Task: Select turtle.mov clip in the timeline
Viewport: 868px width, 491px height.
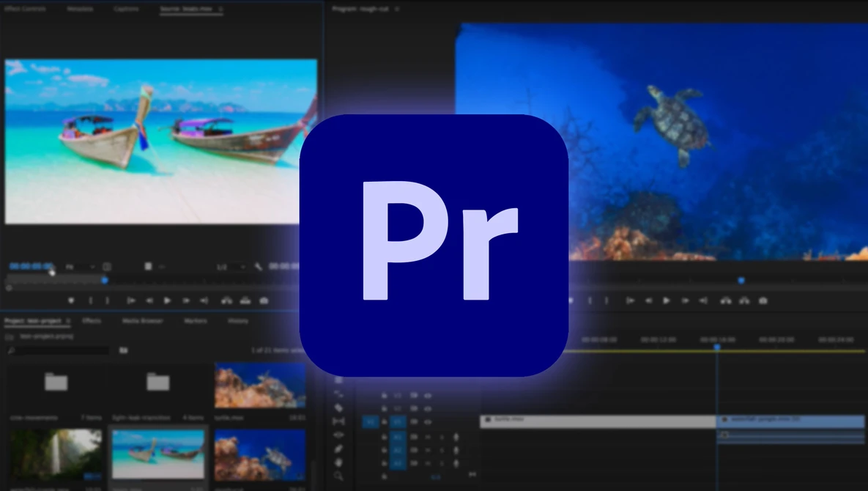Action: [598, 421]
